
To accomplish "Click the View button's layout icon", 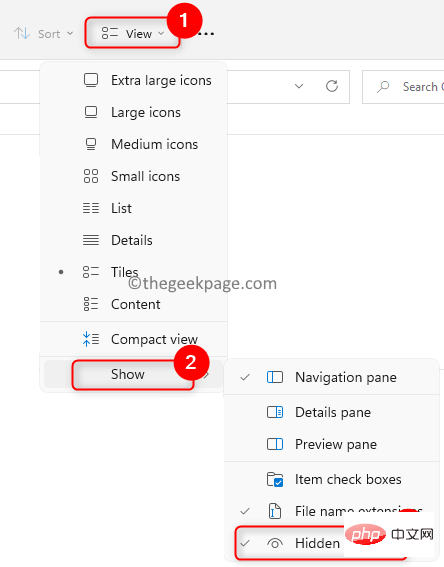I will [x=110, y=33].
